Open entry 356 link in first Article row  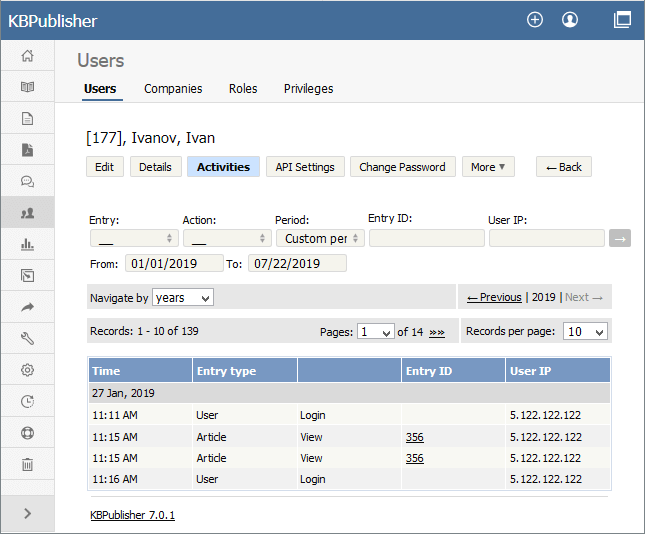pyautogui.click(x=415, y=437)
